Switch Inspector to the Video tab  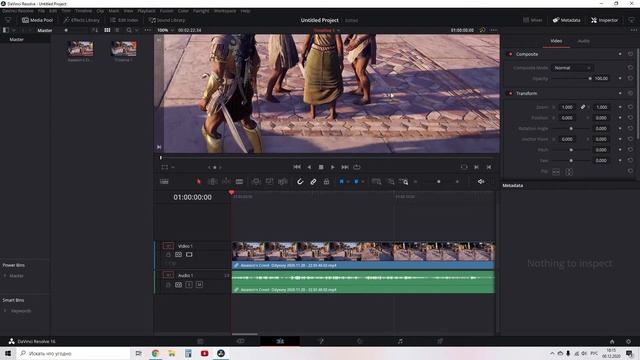(556, 41)
